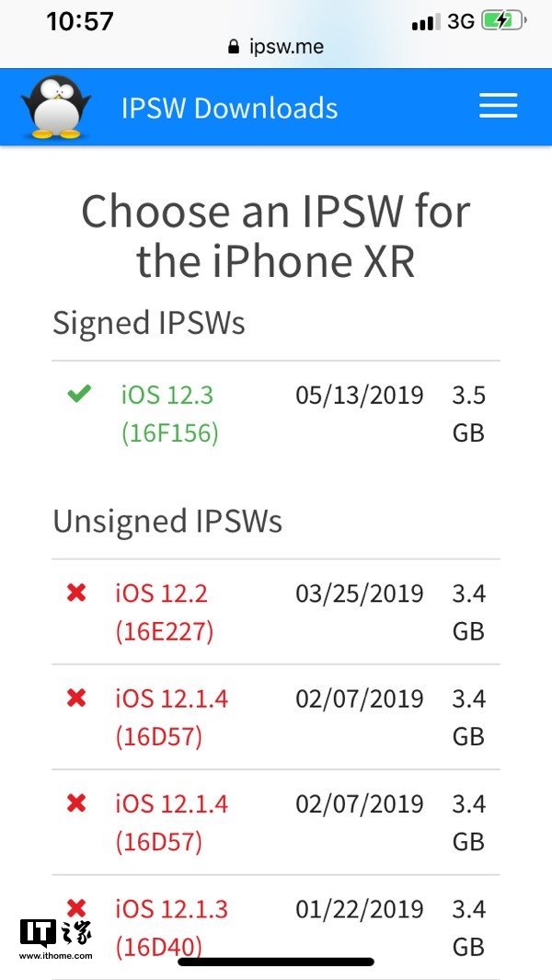552x980 pixels.
Task: Tap the Signed IPSWs heading
Action: [149, 323]
